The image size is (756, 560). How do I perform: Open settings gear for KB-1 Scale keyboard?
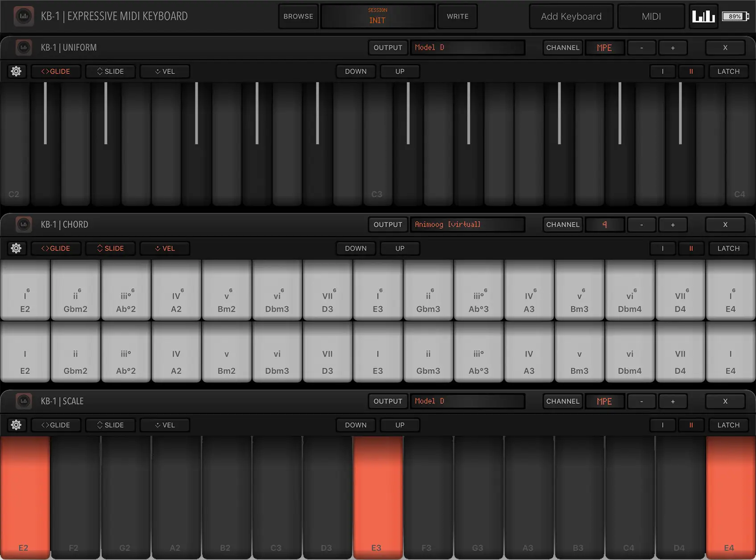tap(16, 425)
